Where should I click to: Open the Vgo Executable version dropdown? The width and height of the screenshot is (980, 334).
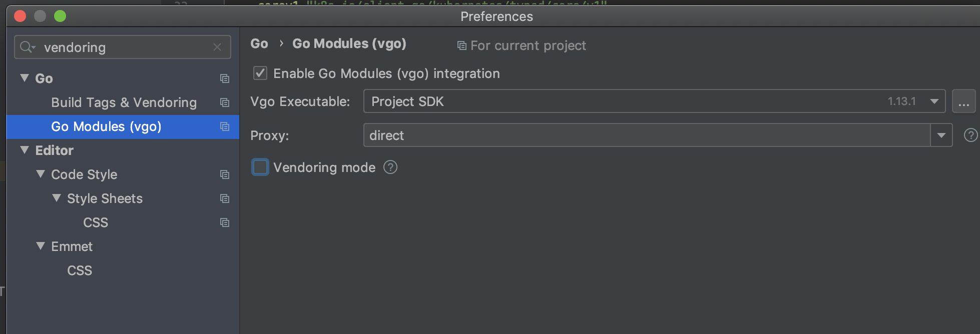click(x=934, y=101)
